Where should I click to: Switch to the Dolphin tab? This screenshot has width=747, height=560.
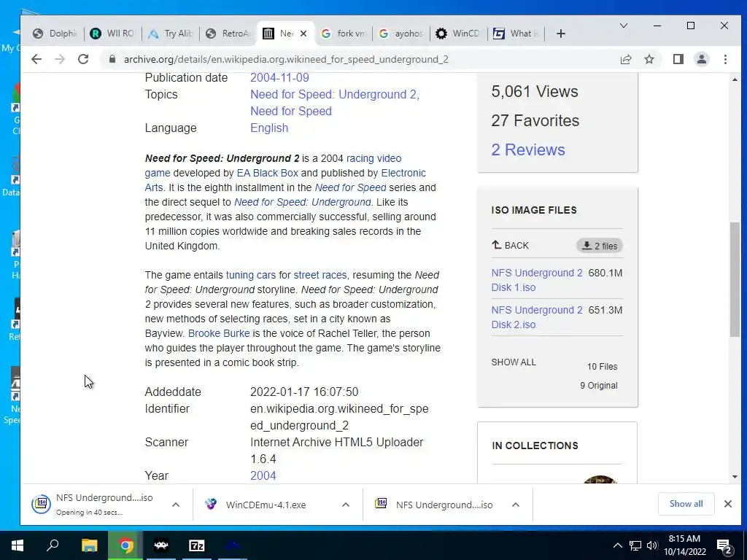[55, 34]
